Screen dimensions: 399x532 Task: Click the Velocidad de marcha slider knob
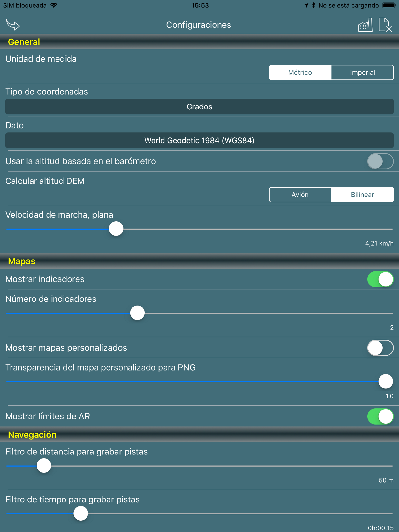116,229
